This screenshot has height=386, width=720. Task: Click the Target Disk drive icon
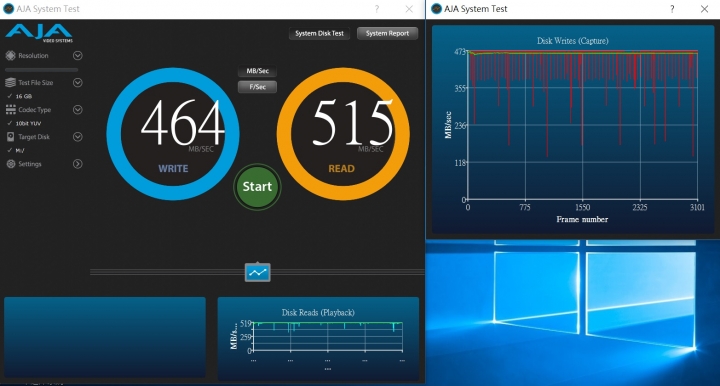11,137
